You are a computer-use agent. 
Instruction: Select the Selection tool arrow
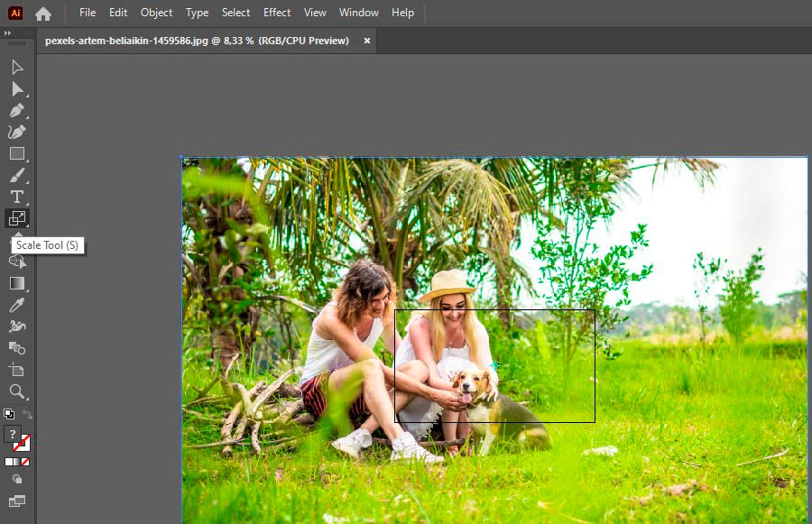click(x=17, y=68)
